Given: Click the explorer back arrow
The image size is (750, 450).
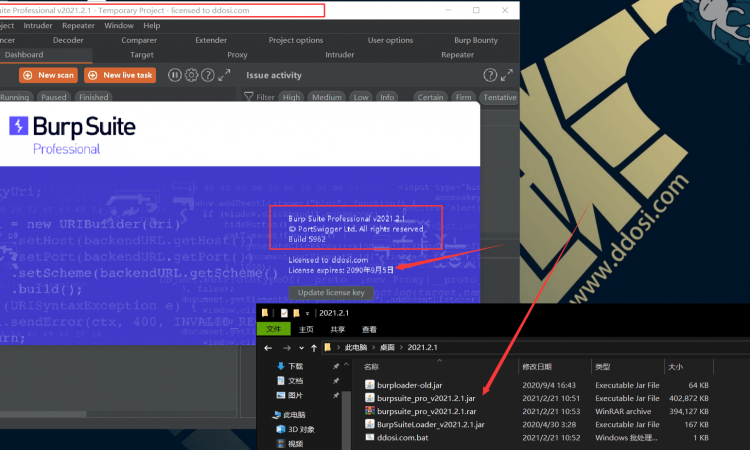Looking at the screenshot, I should pos(268,348).
